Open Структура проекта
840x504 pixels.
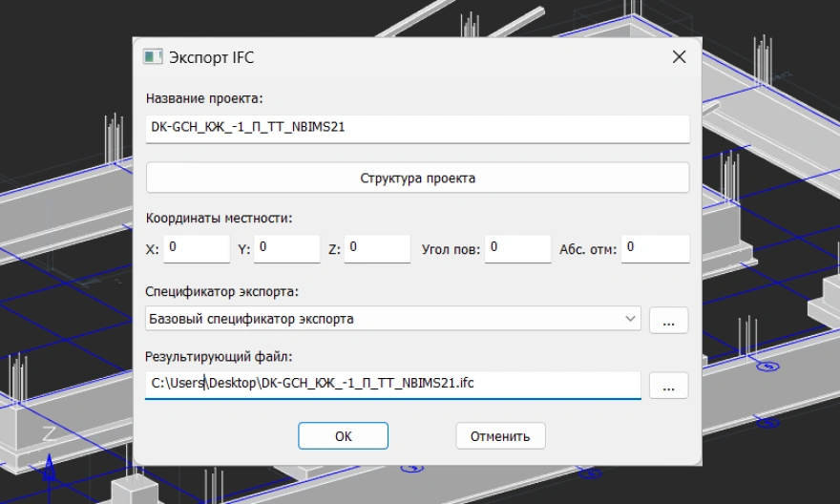417,178
